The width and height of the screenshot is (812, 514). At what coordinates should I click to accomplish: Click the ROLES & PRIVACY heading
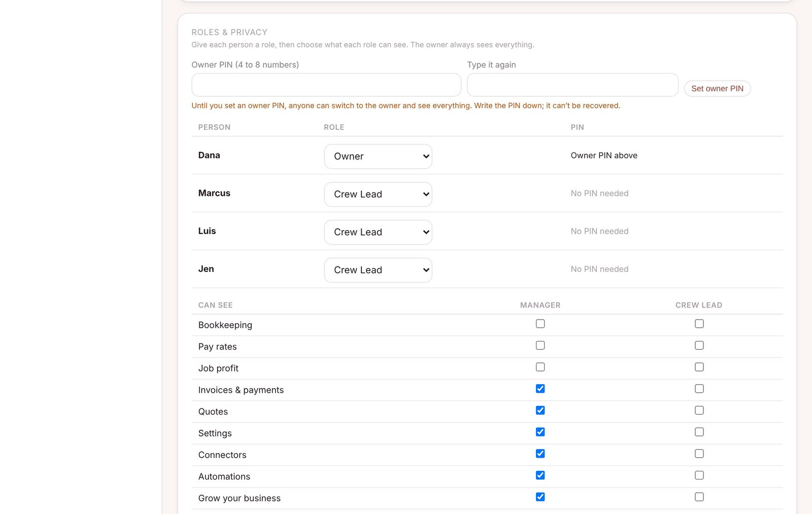pyautogui.click(x=229, y=32)
